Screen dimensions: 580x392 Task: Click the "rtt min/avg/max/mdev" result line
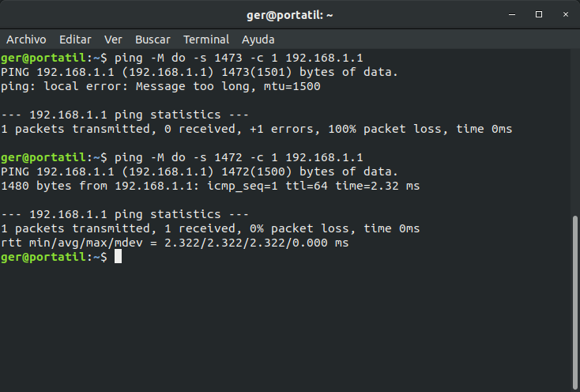pyautogui.click(x=175, y=243)
